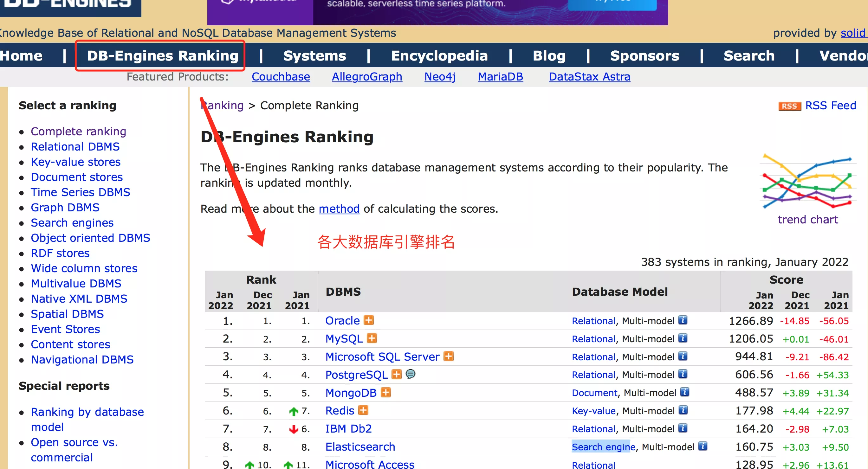Click info icon in MySQL's database model
Viewport: 868px width, 469px height.
pos(683,338)
